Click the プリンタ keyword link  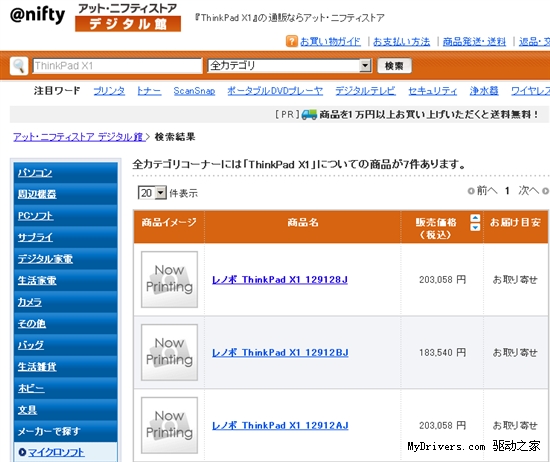coord(109,91)
